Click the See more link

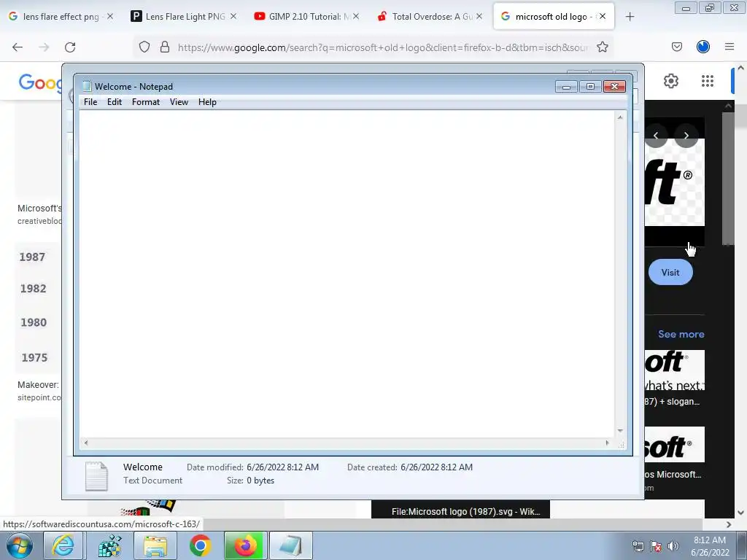click(681, 334)
